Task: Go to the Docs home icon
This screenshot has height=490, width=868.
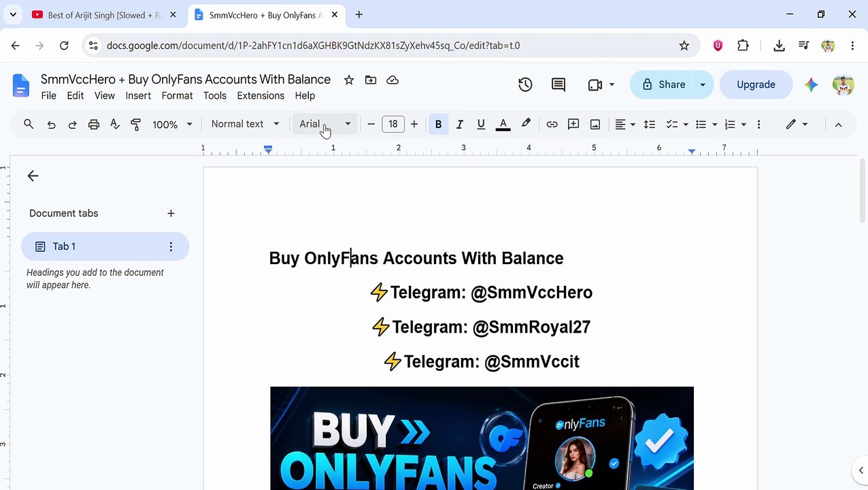Action: [21, 86]
